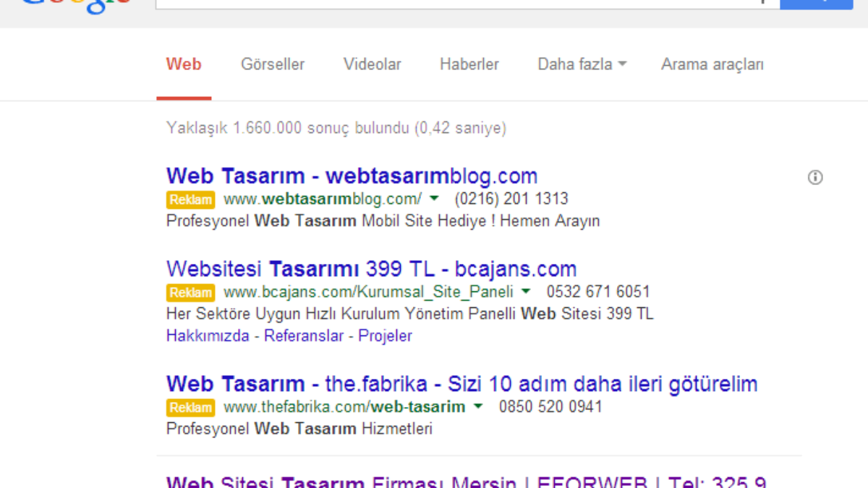Viewport: 868px width, 488px height.
Task: Click the phone number 0850 520 0941
Action: [x=550, y=407]
